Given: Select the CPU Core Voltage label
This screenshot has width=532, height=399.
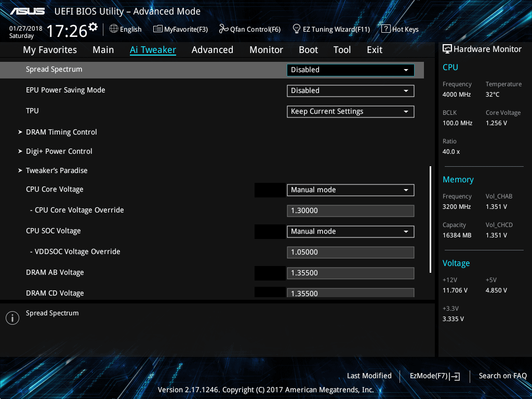Looking at the screenshot, I should point(55,189).
